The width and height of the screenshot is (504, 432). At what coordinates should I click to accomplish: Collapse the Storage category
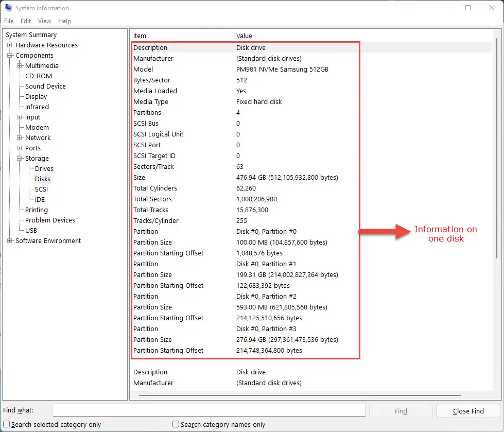click(x=19, y=158)
